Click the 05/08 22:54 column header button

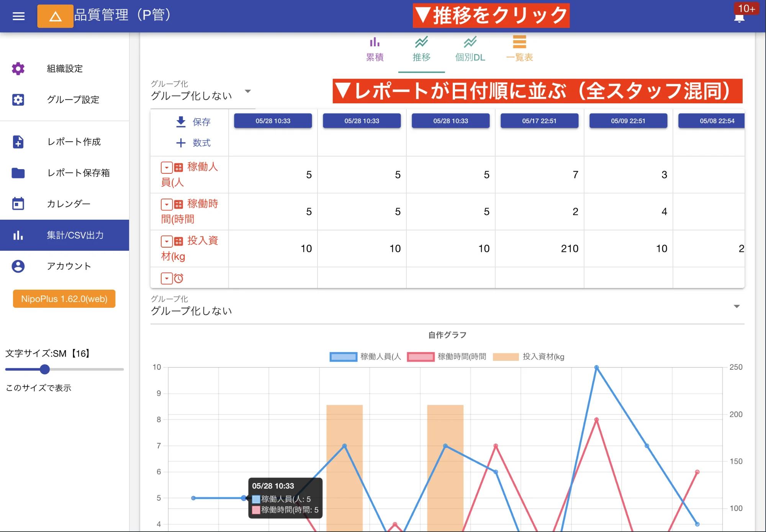(712, 121)
